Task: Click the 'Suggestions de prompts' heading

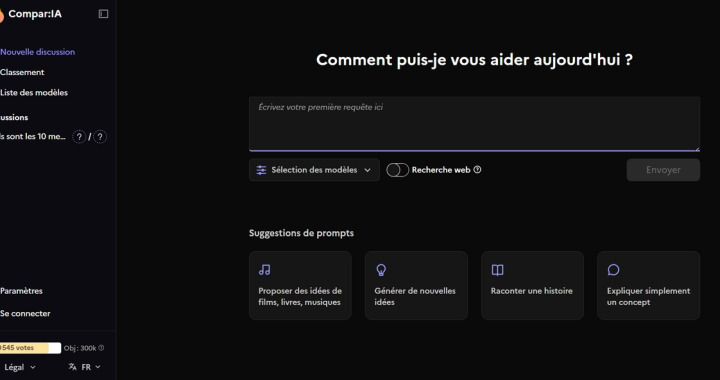Action: click(301, 233)
